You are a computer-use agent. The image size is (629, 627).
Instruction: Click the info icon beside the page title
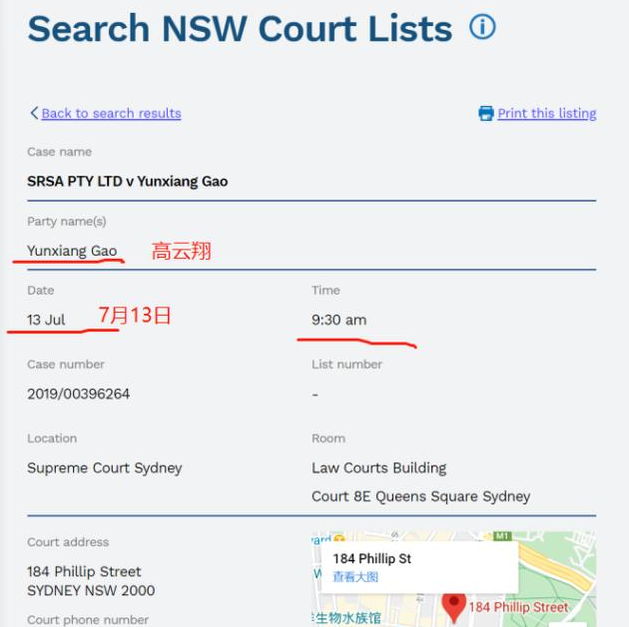click(482, 27)
